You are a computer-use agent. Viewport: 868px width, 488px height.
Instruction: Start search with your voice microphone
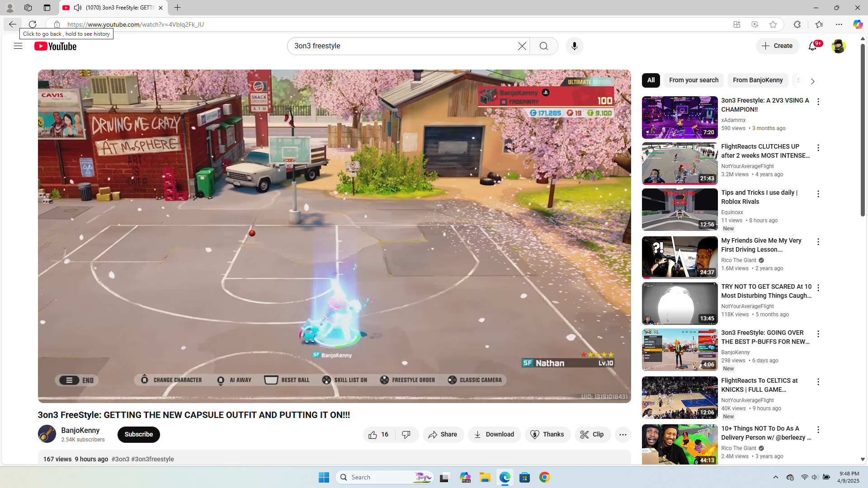coord(574,46)
